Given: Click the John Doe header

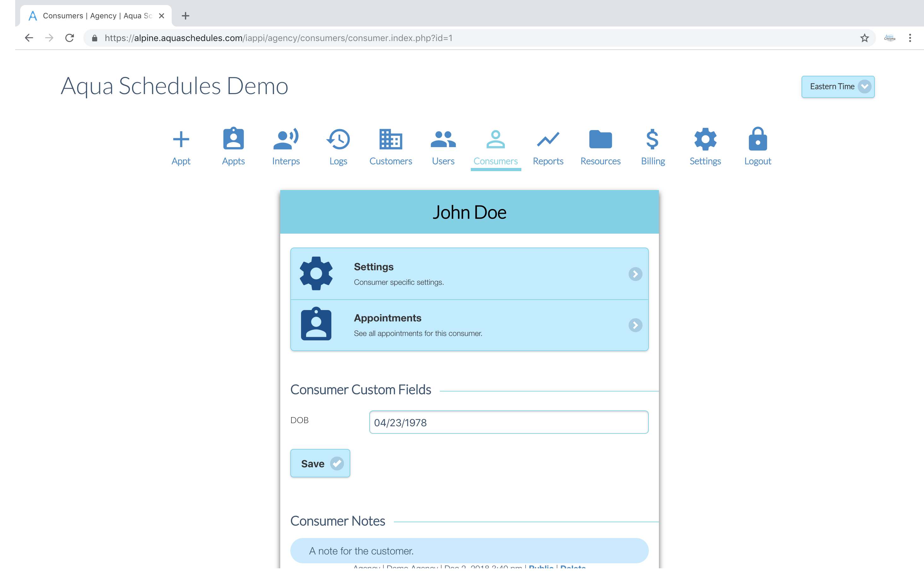Looking at the screenshot, I should click(469, 212).
